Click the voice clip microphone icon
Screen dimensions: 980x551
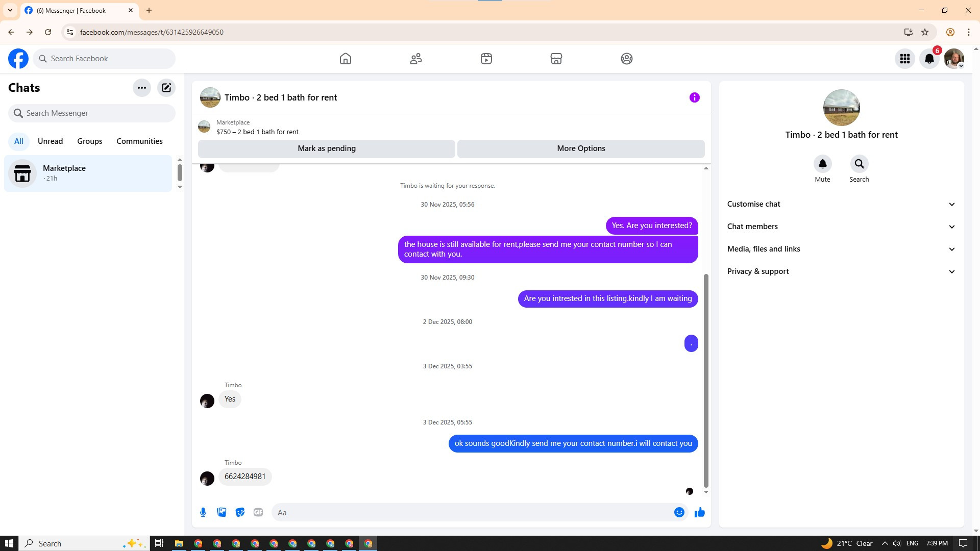tap(203, 512)
